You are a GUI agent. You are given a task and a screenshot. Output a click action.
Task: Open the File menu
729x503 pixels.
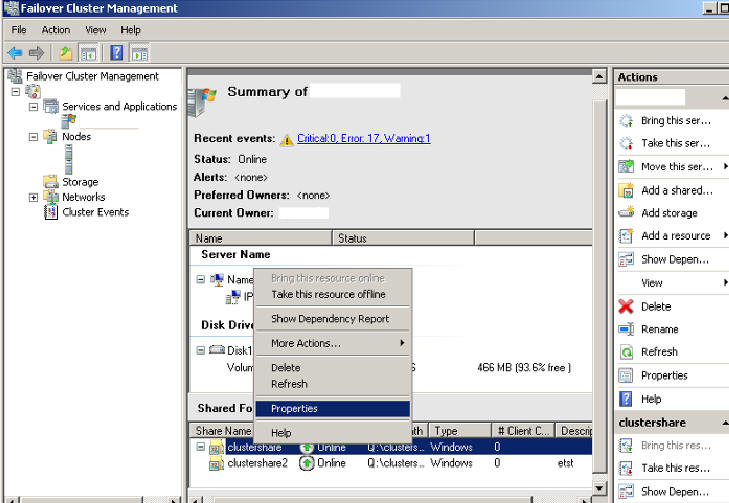click(x=19, y=30)
